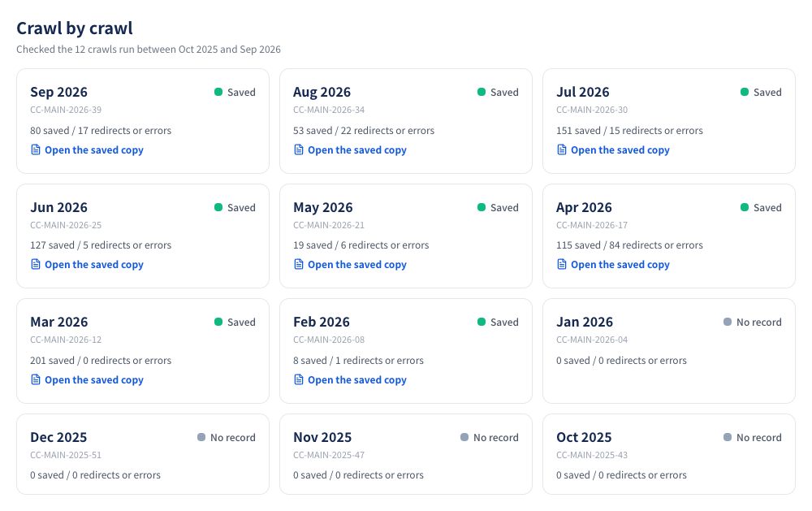812x511 pixels.
Task: Click grey No record dot in Nov 2025 card
Action: click(464, 437)
